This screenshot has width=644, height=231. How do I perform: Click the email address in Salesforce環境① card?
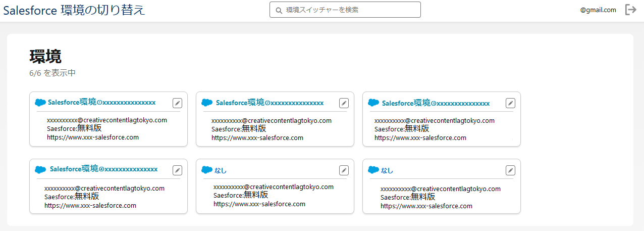point(107,120)
